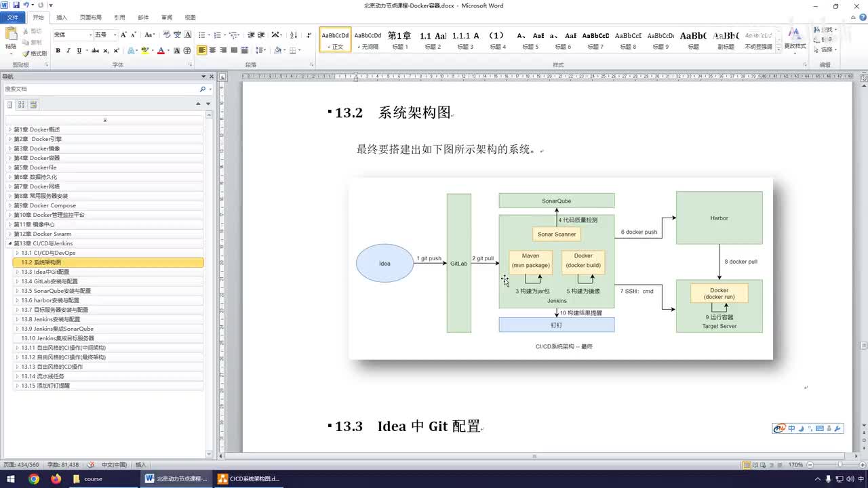Apply the 标题 3 style

[465, 40]
